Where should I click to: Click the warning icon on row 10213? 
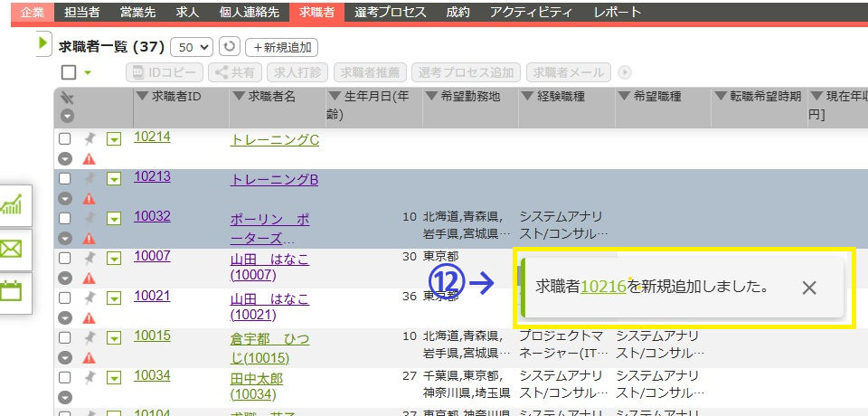pyautogui.click(x=90, y=199)
